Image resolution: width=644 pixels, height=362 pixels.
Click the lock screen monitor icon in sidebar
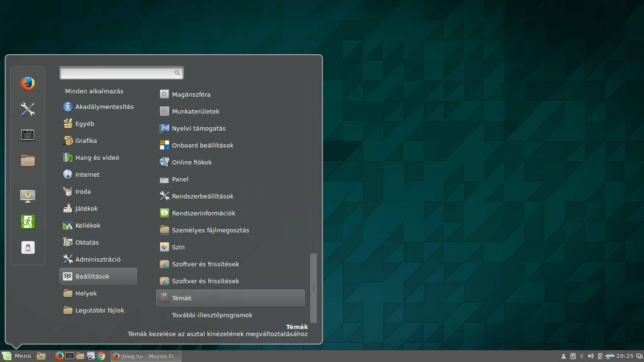point(28,196)
